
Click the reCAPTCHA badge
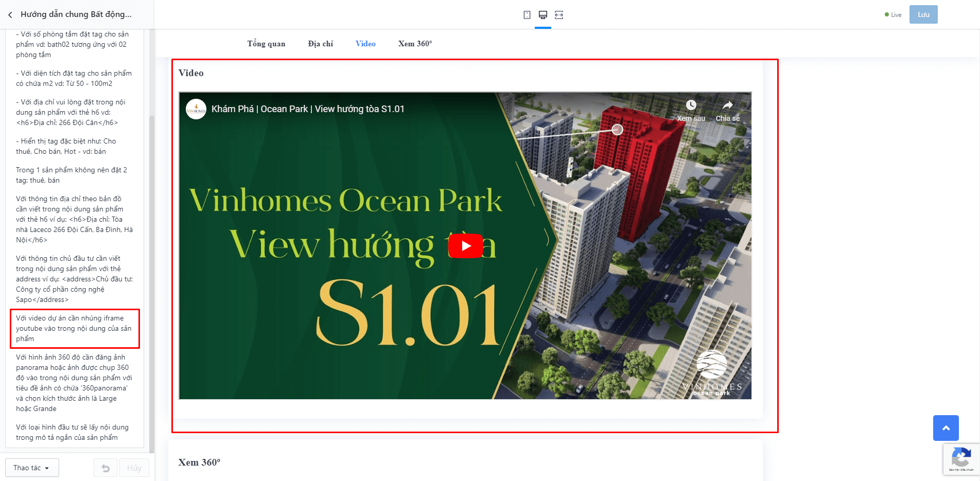coord(961,459)
